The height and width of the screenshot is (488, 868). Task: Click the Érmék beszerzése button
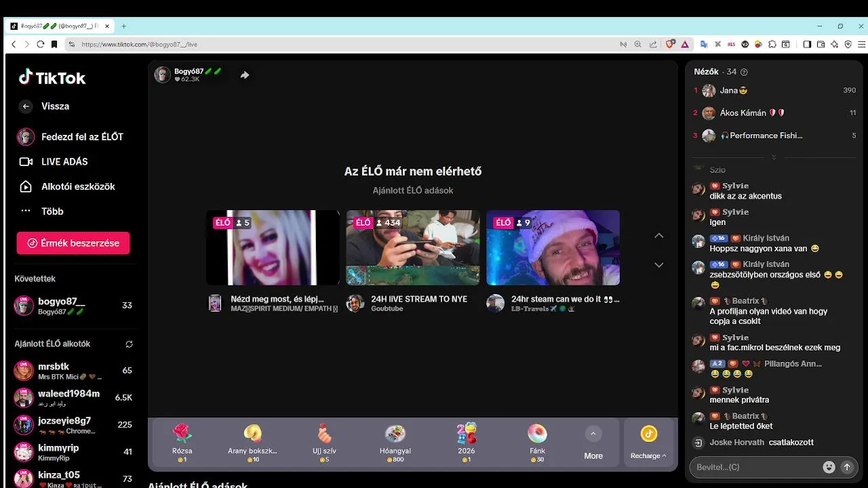point(73,243)
